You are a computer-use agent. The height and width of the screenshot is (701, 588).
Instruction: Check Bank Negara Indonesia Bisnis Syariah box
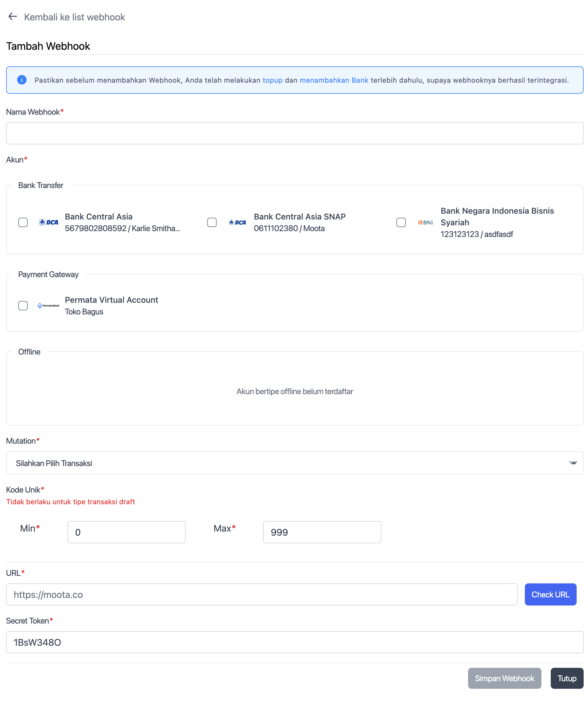[401, 222]
